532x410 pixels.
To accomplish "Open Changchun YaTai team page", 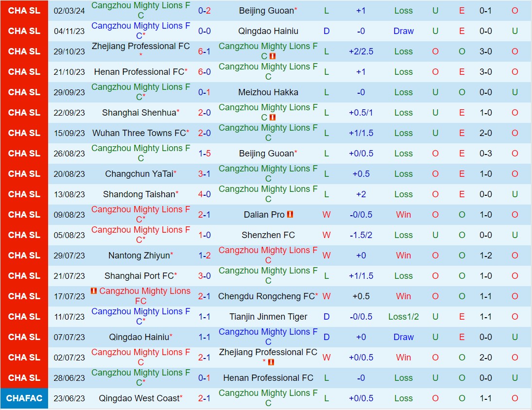I will tap(139, 173).
